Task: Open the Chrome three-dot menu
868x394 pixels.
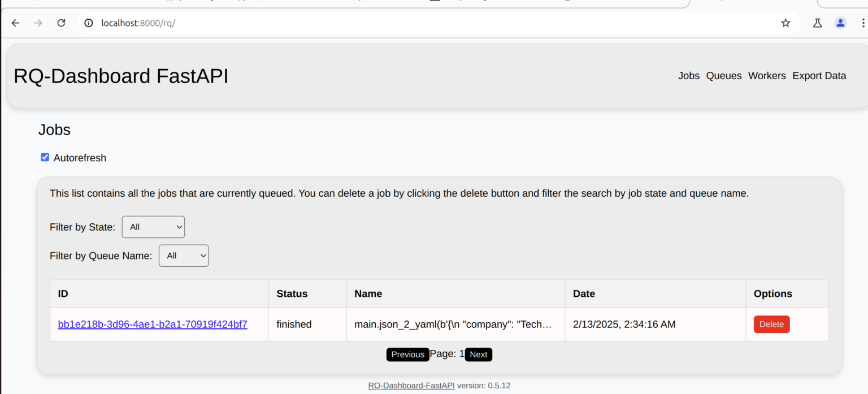Action: [x=862, y=23]
